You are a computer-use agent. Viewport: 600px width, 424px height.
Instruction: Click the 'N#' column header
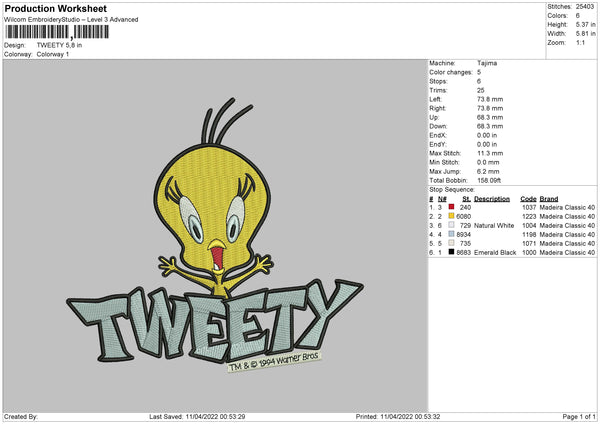(x=442, y=199)
